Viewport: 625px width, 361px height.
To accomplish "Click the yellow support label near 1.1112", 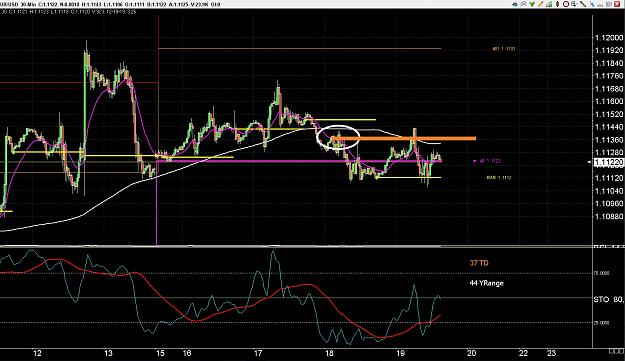I will [x=499, y=178].
